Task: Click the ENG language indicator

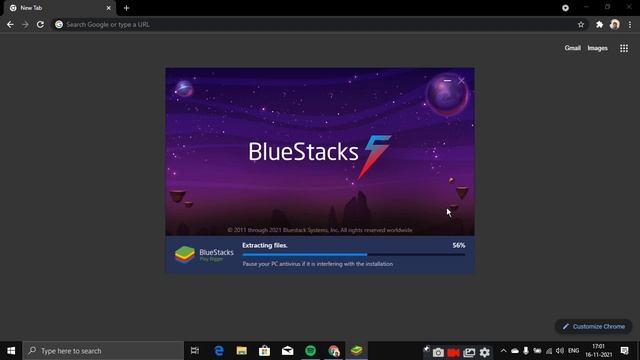Action: pos(573,351)
